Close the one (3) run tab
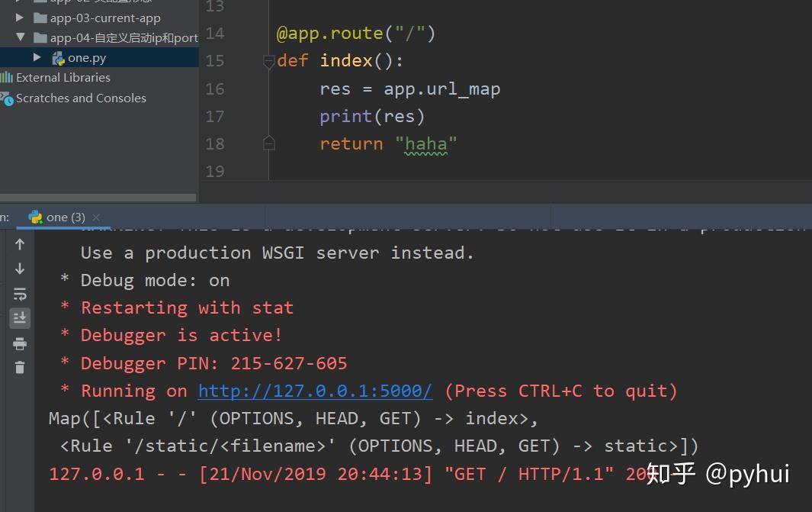This screenshot has height=512, width=812. click(x=96, y=217)
